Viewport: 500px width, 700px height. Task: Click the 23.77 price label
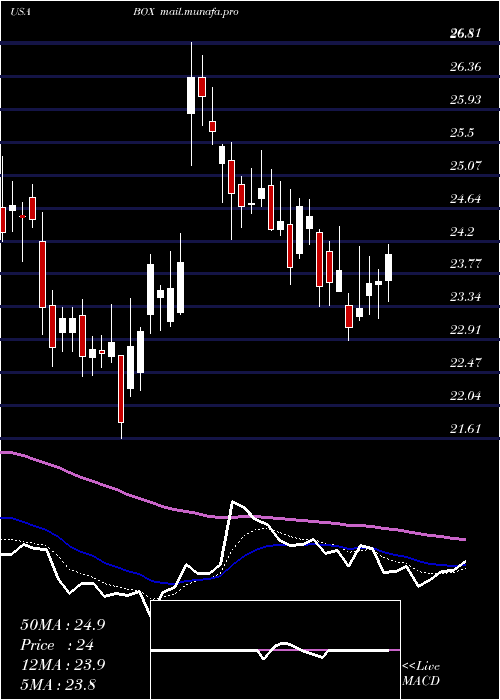click(x=466, y=263)
